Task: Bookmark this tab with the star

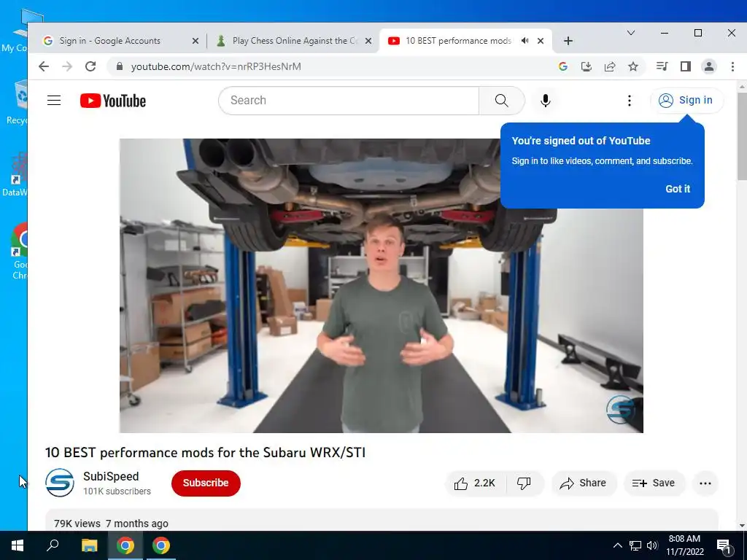Action: click(633, 66)
